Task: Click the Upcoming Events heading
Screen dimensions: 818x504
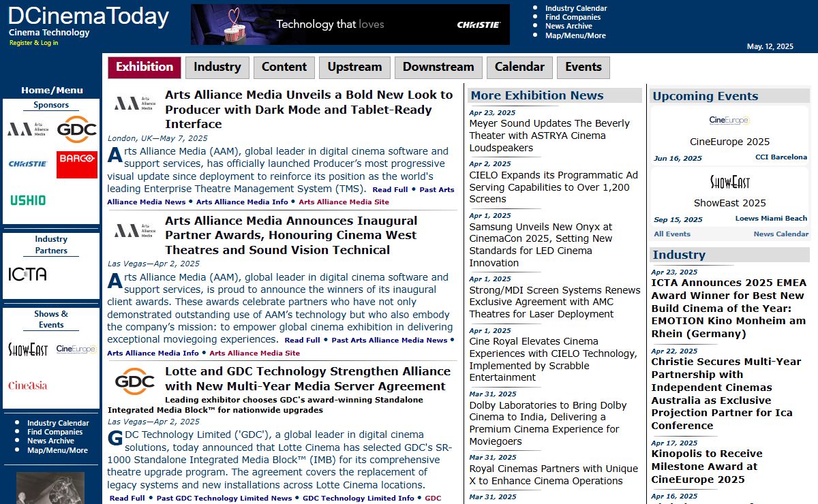Action: [706, 96]
